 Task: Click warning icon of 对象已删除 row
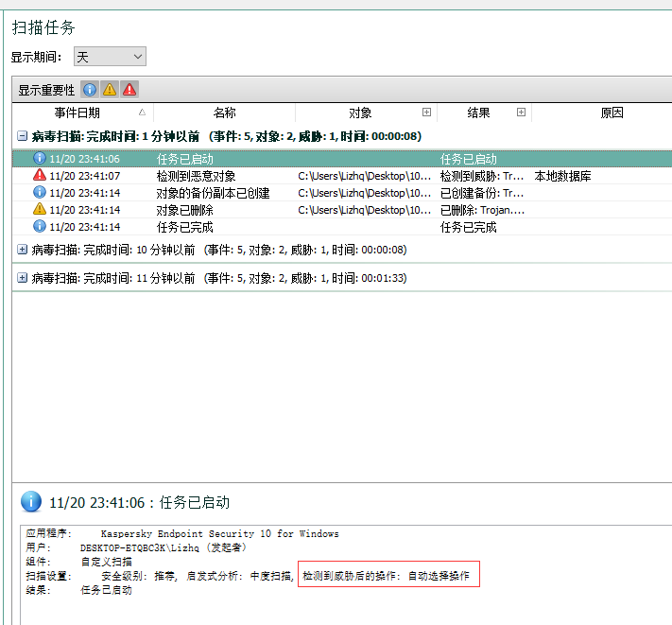40,210
